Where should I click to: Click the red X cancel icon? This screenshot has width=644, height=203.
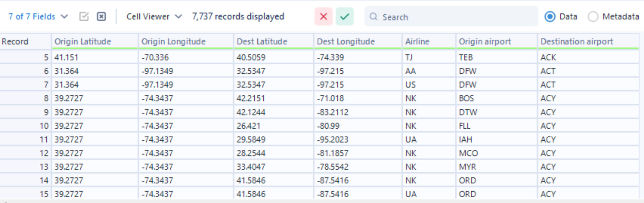[324, 16]
